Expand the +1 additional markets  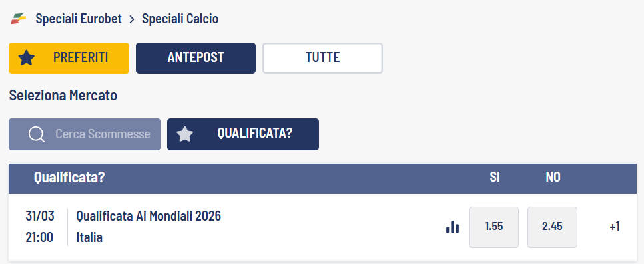615,227
